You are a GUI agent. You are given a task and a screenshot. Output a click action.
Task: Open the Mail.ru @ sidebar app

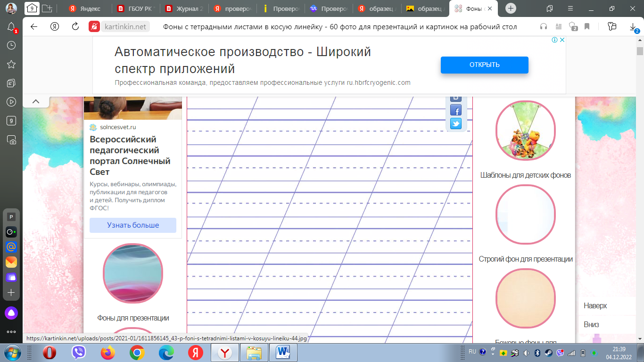tap(11, 247)
